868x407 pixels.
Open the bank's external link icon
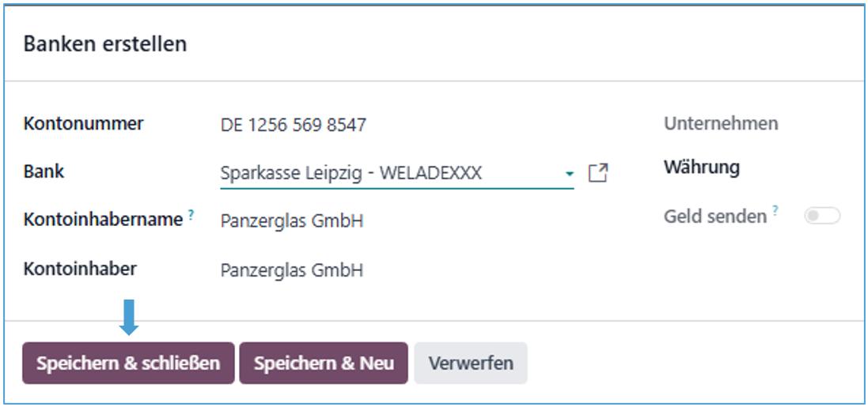click(599, 173)
